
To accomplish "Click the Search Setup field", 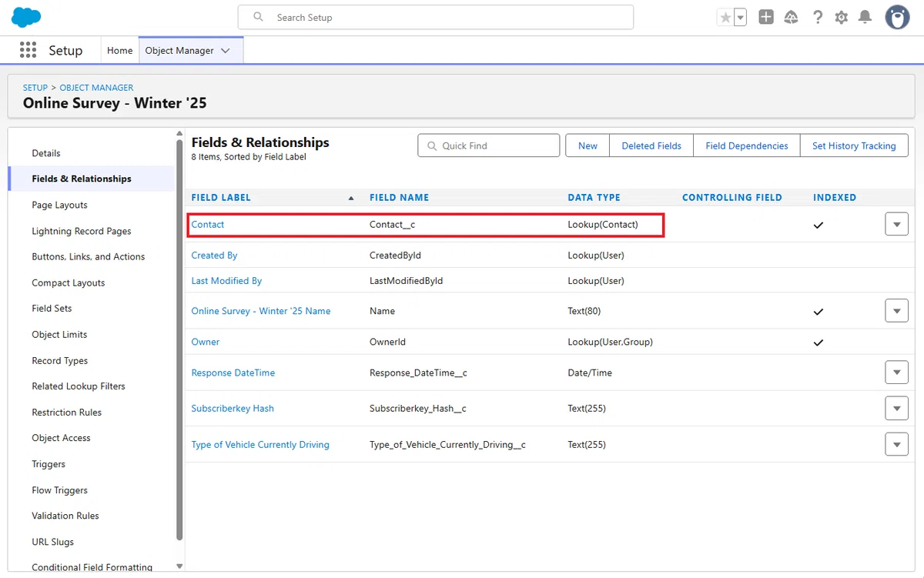I will point(436,17).
